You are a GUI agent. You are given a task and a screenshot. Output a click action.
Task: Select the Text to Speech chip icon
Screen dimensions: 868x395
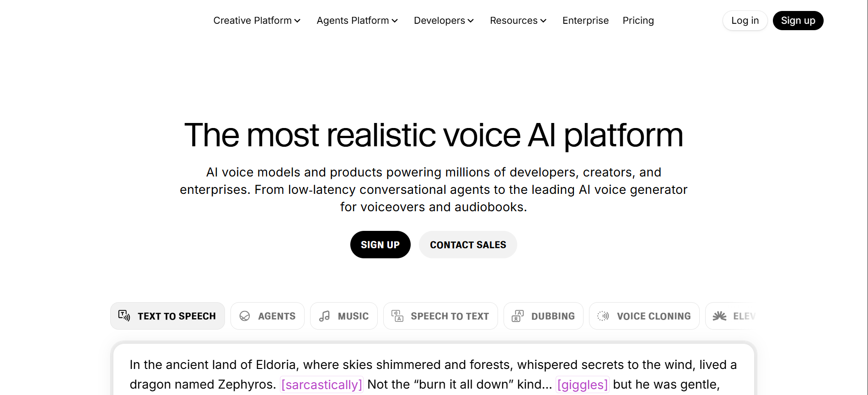coord(124,315)
